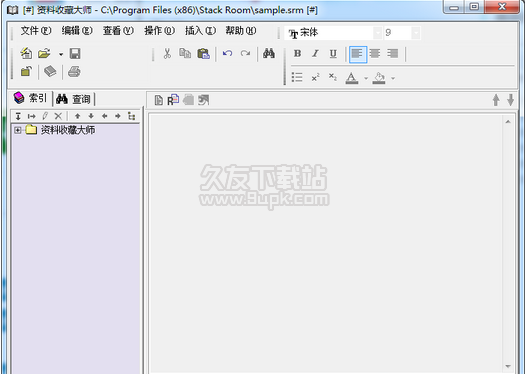Move node down with the small down arrow

point(91,116)
